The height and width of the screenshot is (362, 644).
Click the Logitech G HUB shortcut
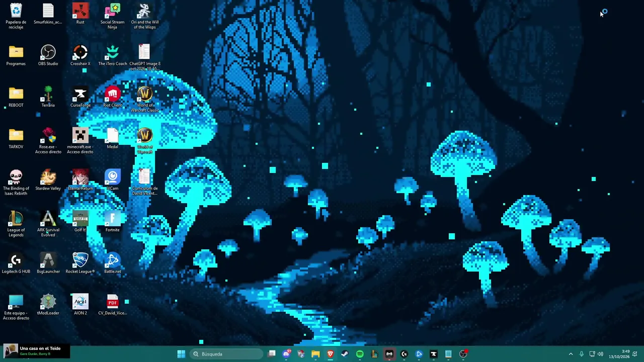[x=16, y=263]
